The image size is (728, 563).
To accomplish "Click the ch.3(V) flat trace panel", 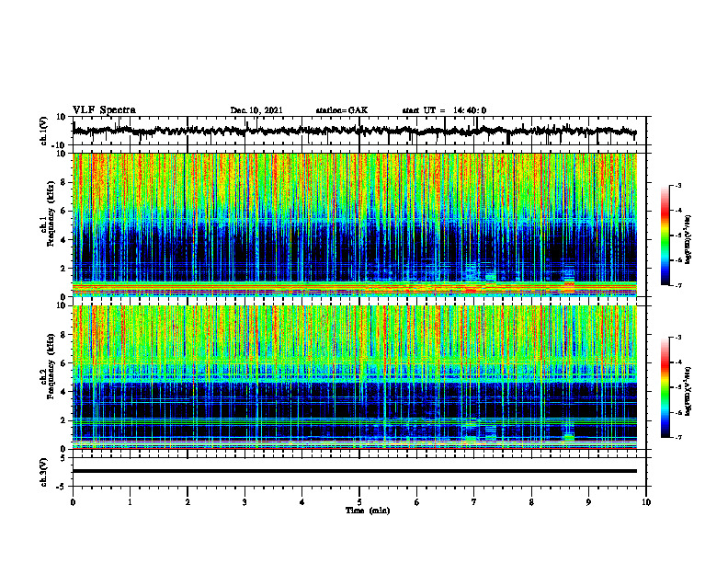I will tap(359, 472).
